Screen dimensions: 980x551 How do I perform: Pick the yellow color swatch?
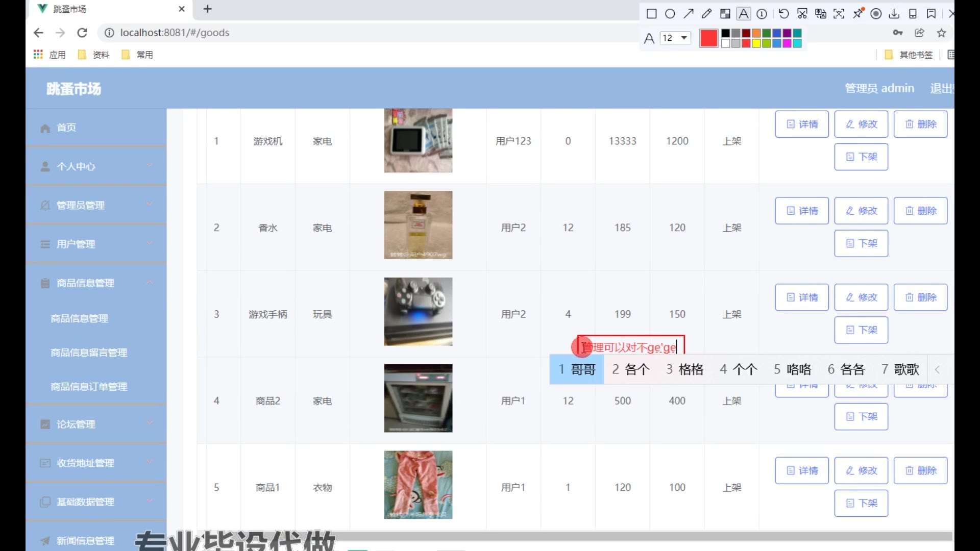(756, 43)
